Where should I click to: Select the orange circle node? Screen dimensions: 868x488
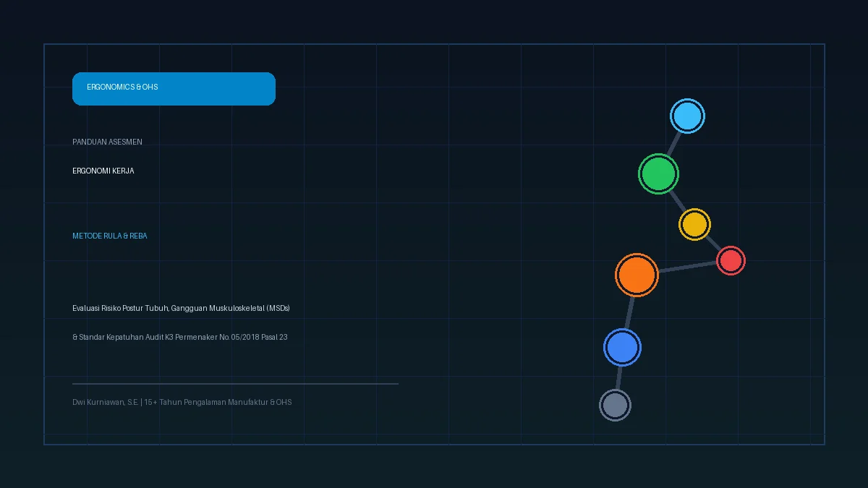coord(637,275)
